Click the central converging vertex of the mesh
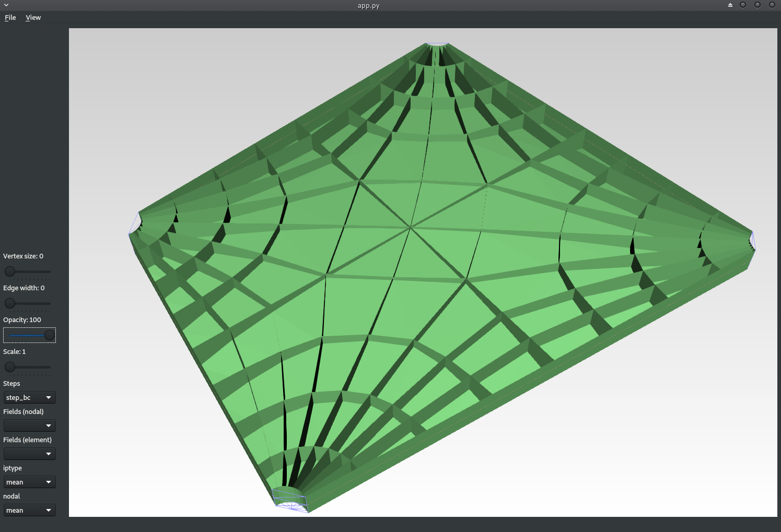 411,228
